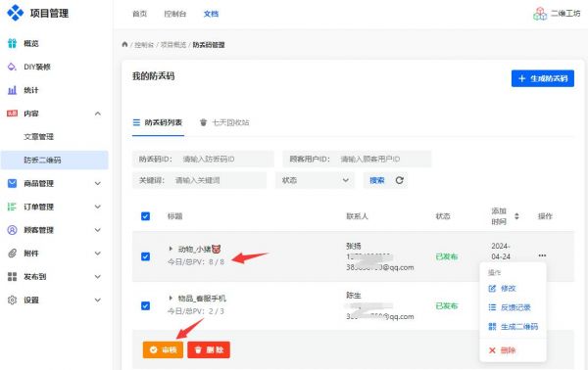Click the 生成二维码 QR icon in popup

[492, 327]
